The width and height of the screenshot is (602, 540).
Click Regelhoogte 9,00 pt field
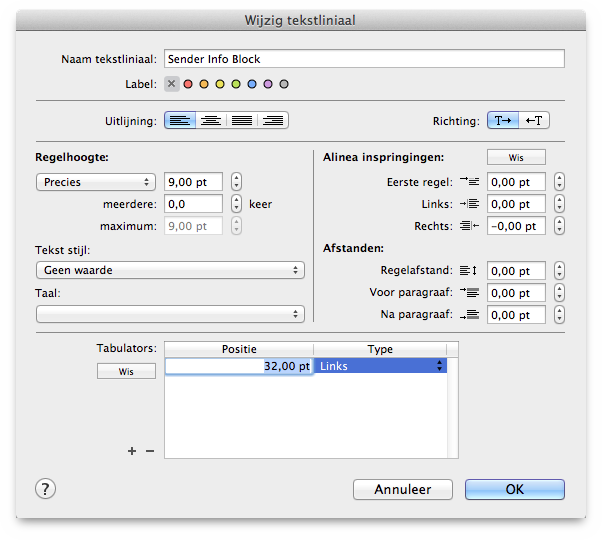(x=194, y=182)
